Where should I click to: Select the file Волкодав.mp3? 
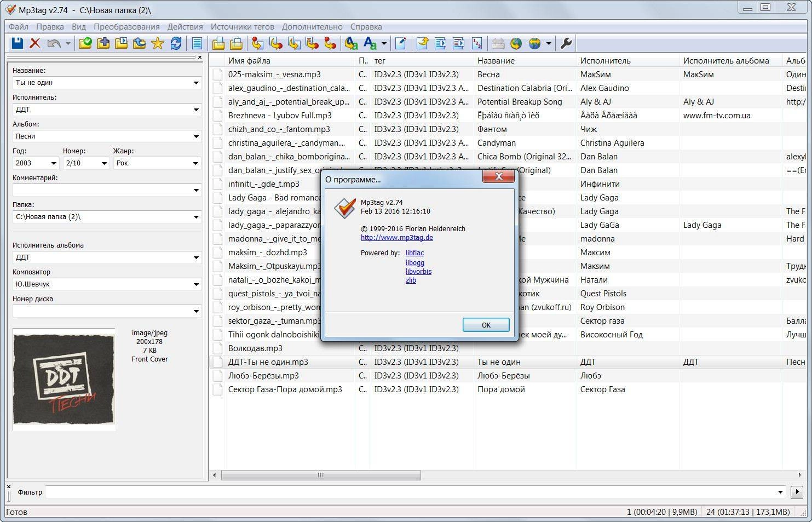click(255, 348)
